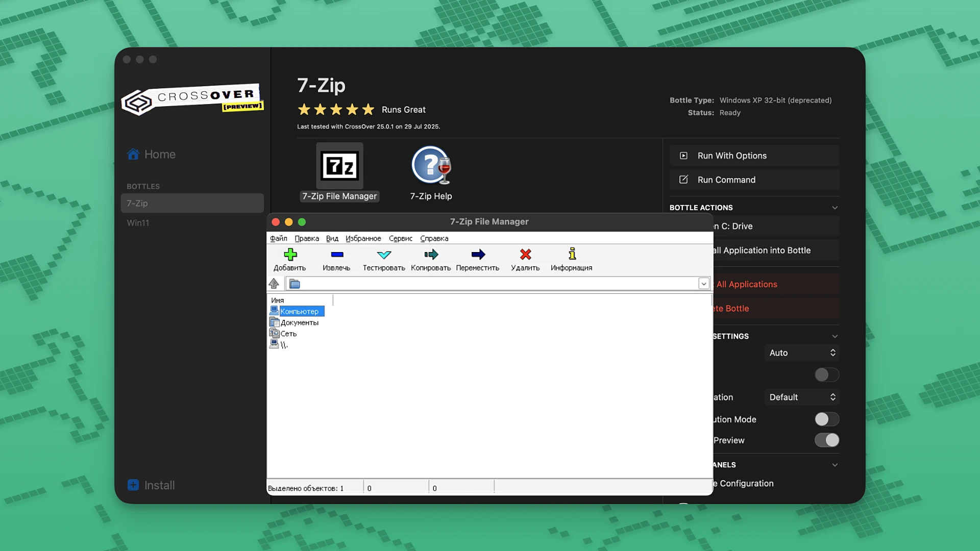Click the Тестировать test icon

tap(384, 259)
